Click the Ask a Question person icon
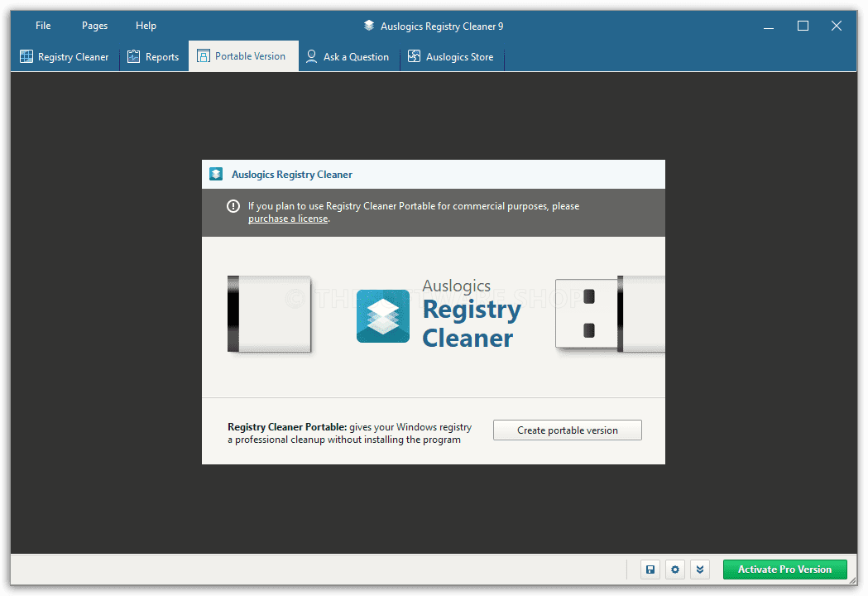Viewport: 868px width, 596px height. click(x=311, y=56)
